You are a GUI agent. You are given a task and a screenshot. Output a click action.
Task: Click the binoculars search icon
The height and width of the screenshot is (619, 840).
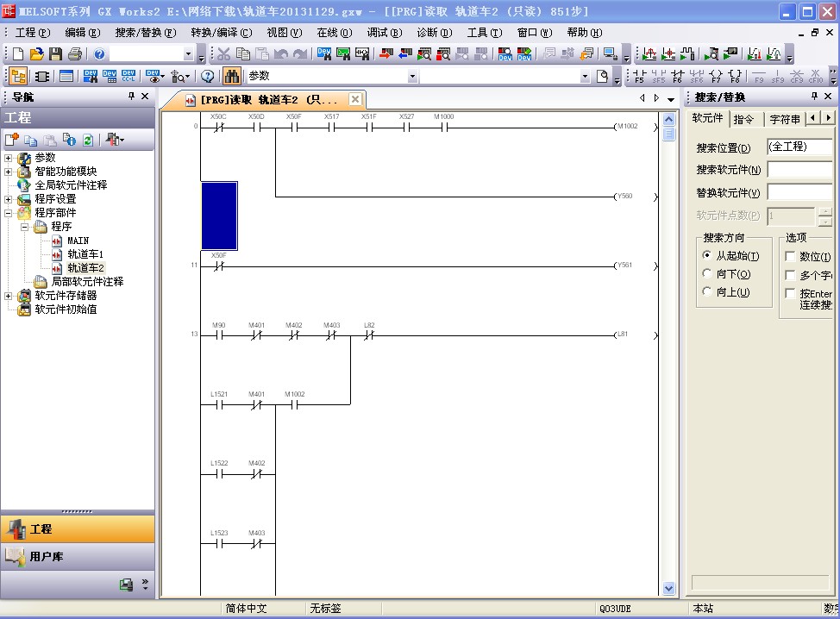click(231, 76)
